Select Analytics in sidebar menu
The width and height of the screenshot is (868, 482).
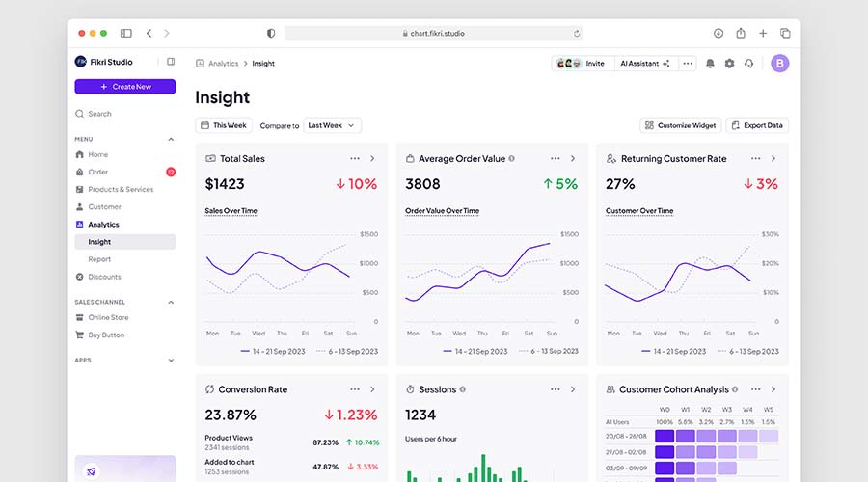coord(125,225)
